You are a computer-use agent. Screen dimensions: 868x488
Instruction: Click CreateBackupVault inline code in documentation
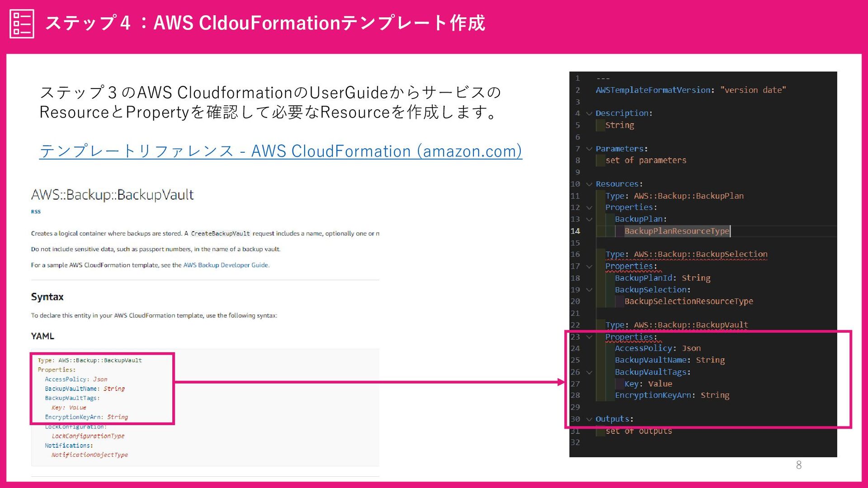click(220, 234)
